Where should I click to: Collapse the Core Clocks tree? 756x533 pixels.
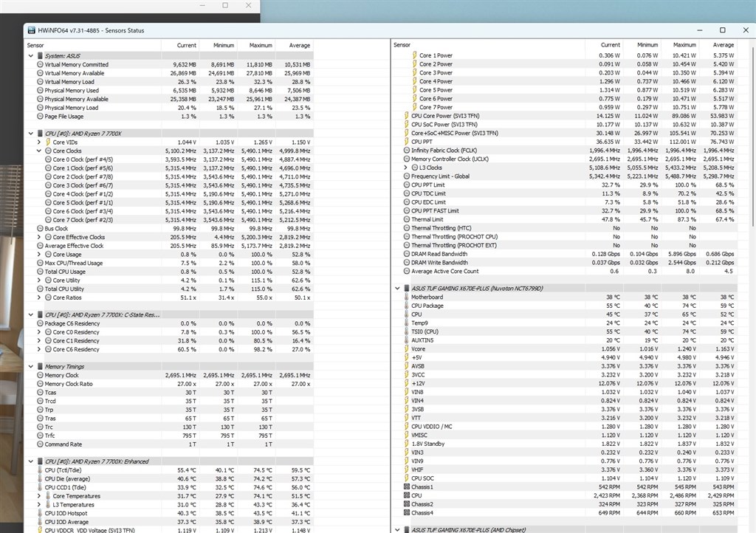(x=39, y=151)
